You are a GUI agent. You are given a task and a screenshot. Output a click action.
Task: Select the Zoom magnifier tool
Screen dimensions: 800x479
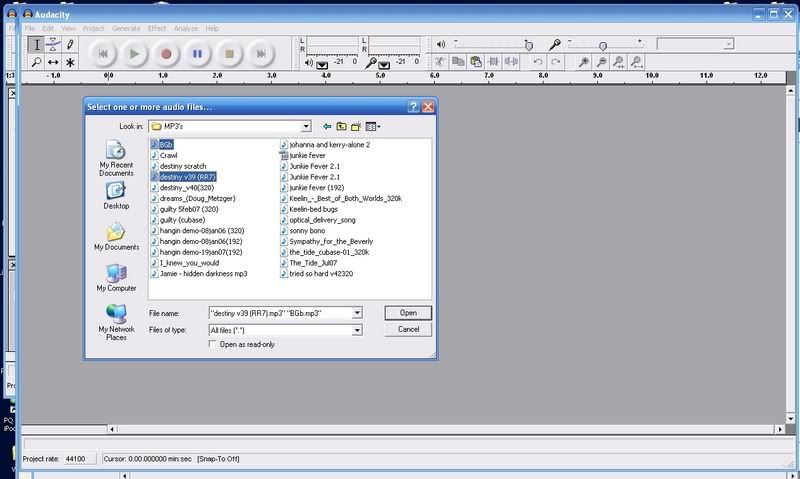[x=37, y=62]
